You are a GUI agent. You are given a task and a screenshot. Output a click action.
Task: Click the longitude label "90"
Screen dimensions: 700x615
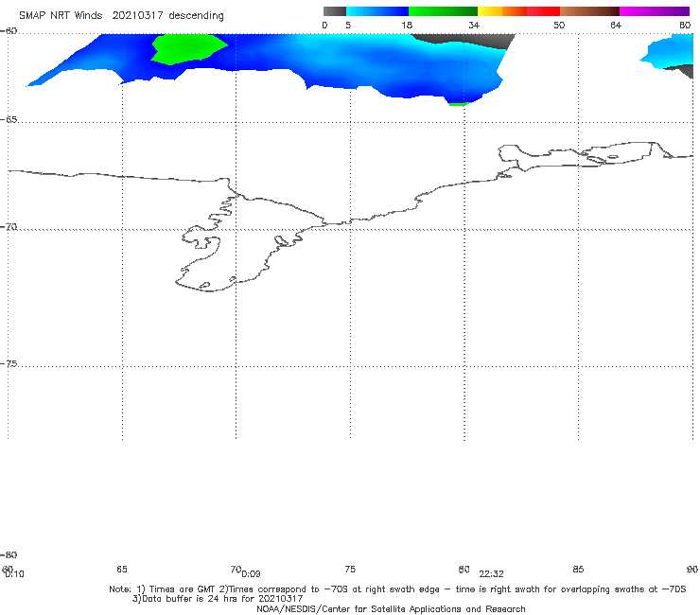tap(692, 569)
